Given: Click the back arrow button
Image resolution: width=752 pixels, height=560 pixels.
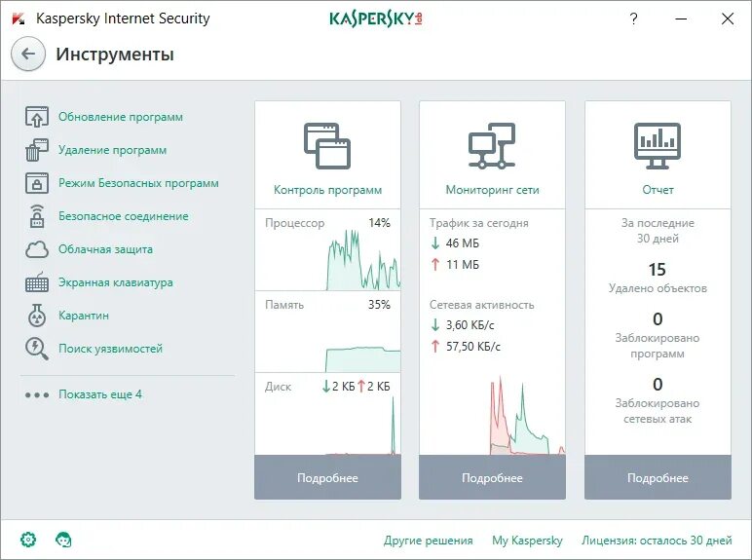Looking at the screenshot, I should pos(28,54).
